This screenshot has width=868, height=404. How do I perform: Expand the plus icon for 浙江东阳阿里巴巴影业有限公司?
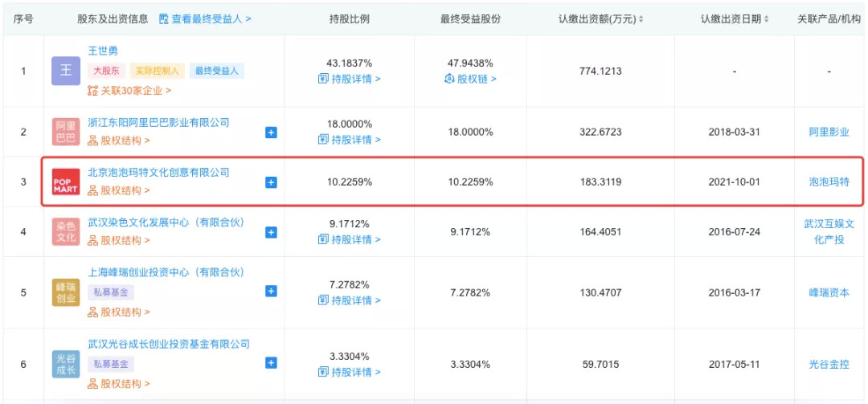pyautogui.click(x=271, y=133)
